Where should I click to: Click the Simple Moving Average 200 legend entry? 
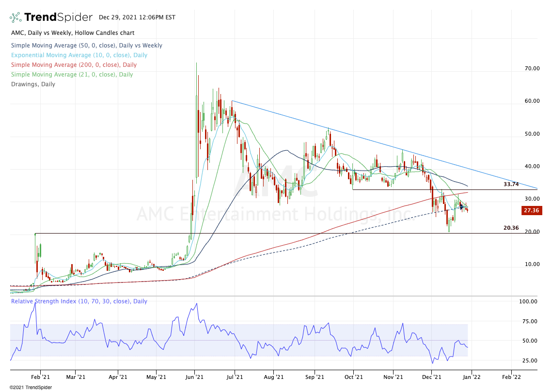pos(73,65)
